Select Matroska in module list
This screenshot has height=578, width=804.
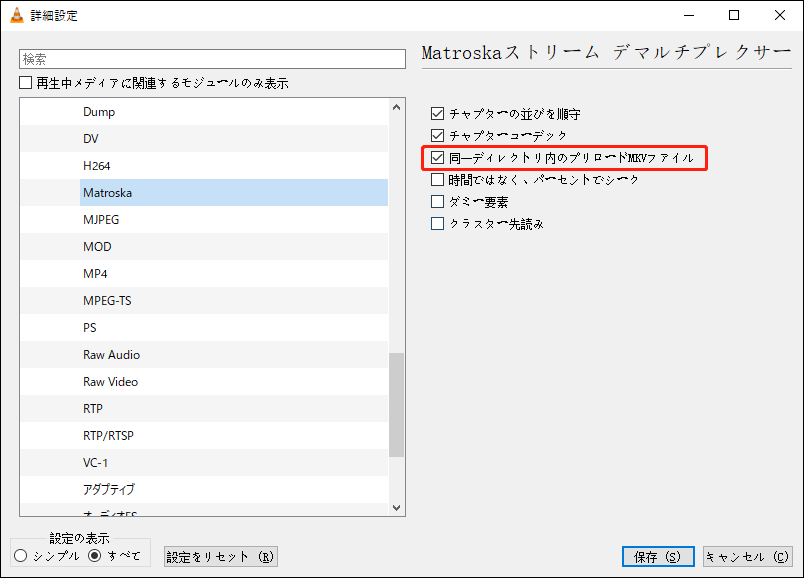click(204, 192)
